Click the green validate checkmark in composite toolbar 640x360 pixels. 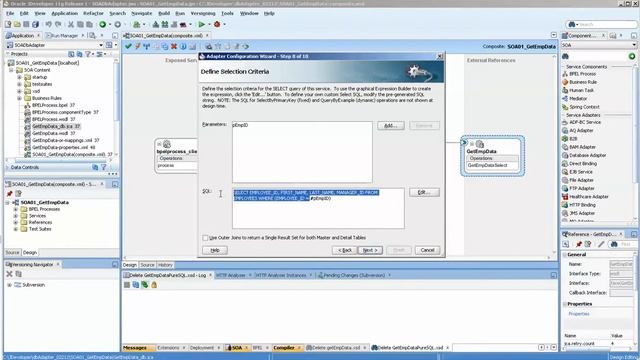128,46
